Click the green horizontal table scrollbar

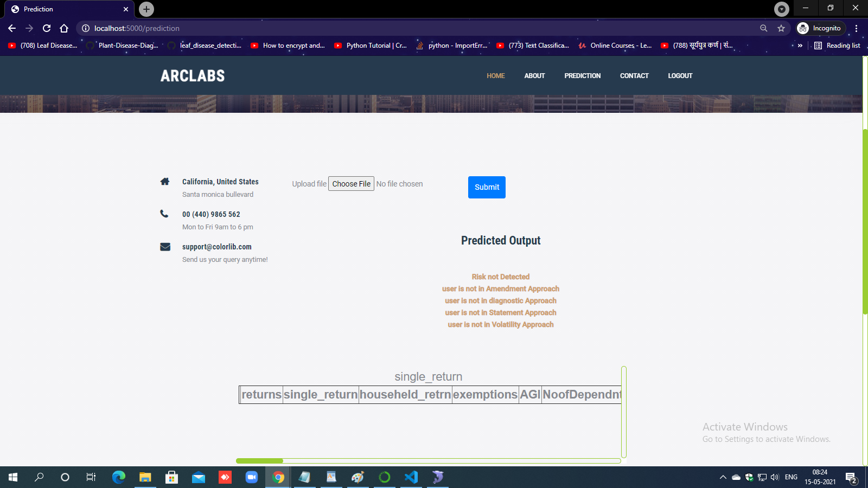point(260,461)
